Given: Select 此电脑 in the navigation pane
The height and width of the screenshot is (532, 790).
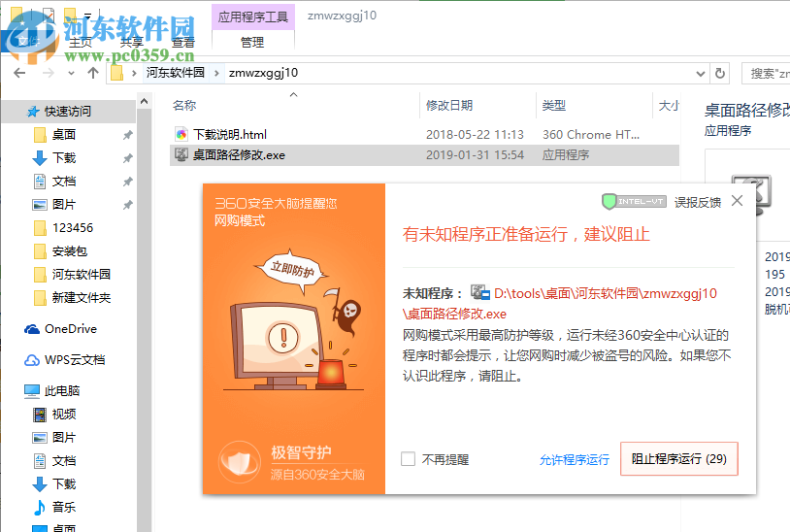Looking at the screenshot, I should click(62, 391).
